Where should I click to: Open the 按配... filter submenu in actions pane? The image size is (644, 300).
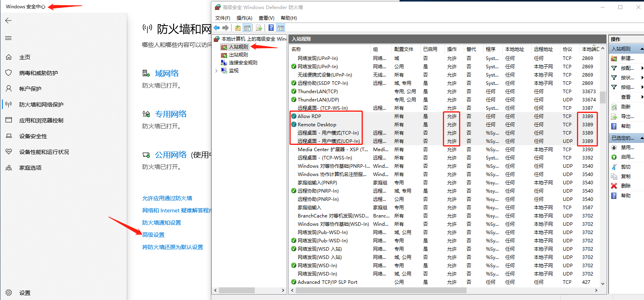point(627,68)
